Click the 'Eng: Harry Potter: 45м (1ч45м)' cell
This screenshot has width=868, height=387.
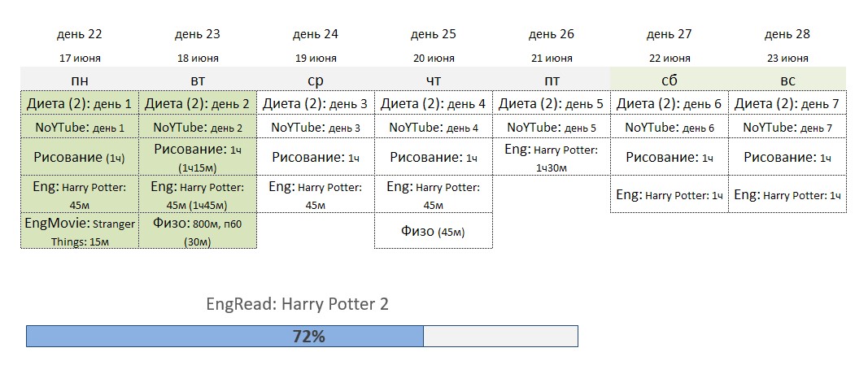tap(197, 195)
